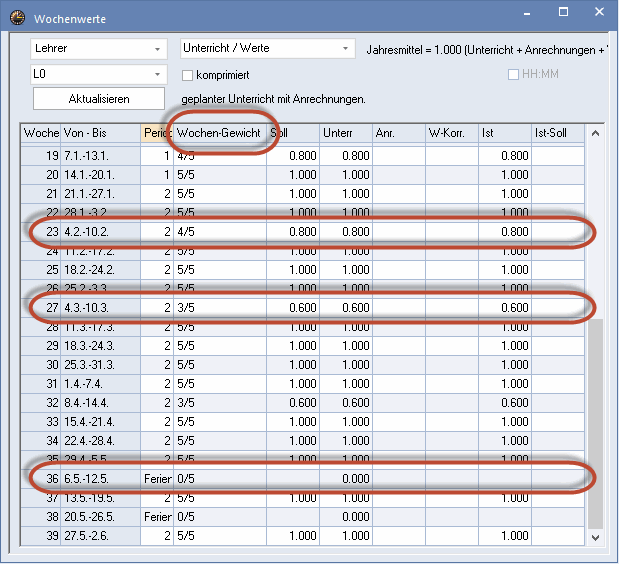Viewport: 619px width, 564px height.
Task: Select date cell 27.5.-2.6. of week 39
Action: point(101,536)
